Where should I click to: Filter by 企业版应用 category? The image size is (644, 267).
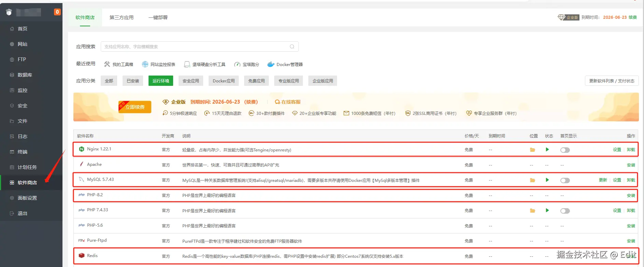click(x=323, y=81)
